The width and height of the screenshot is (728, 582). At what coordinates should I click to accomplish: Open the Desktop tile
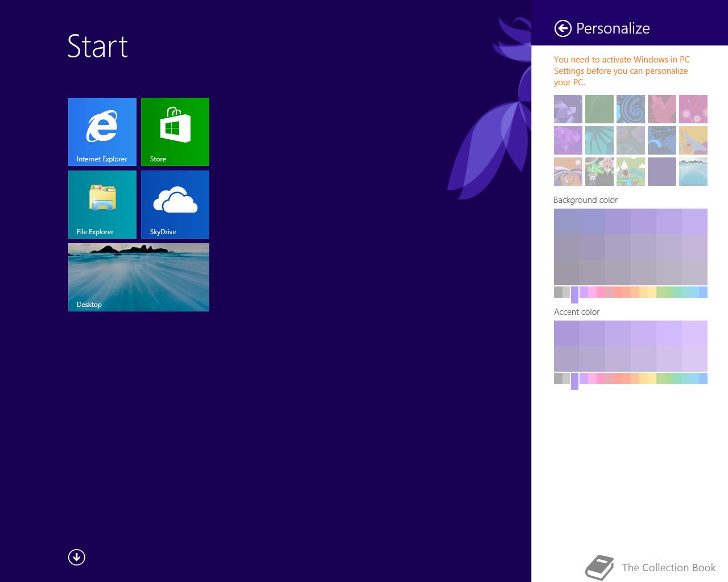[139, 277]
